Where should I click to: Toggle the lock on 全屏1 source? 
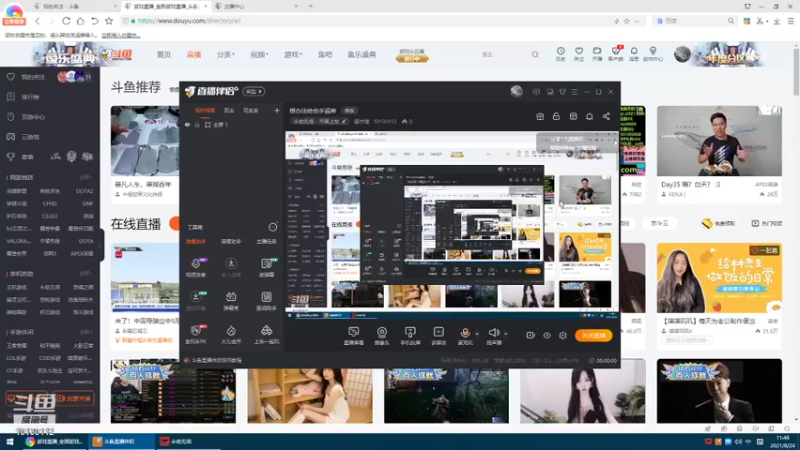[x=197, y=124]
